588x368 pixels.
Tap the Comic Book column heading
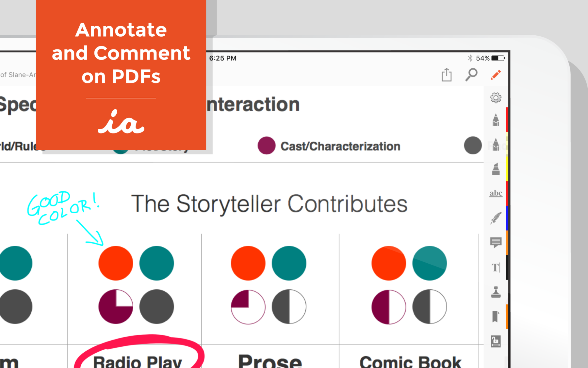pyautogui.click(x=410, y=361)
